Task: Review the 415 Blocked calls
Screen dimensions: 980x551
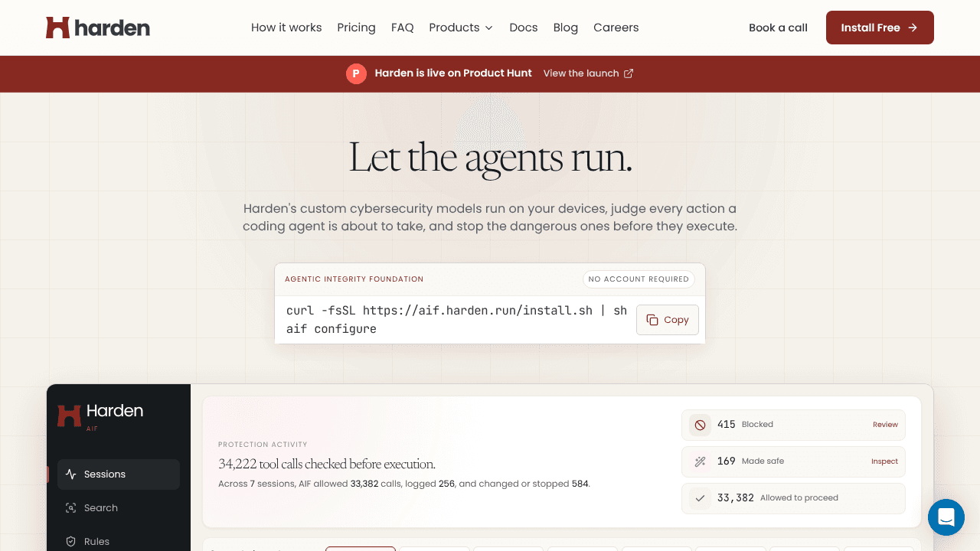Action: [885, 425]
